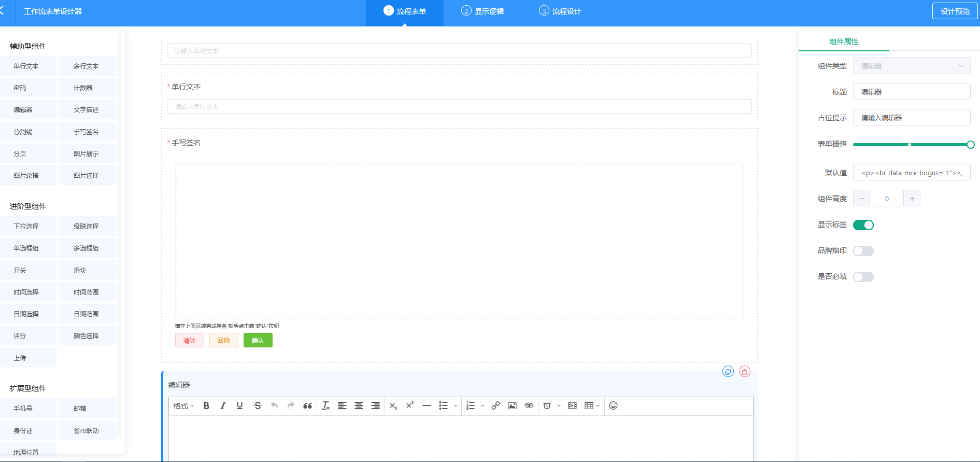Viewport: 980px width, 462px height.
Task: Add the 评分 component
Action: pyautogui.click(x=28, y=336)
